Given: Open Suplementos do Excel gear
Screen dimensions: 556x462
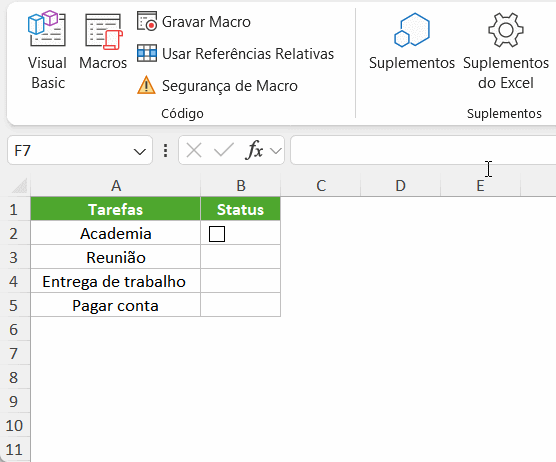Looking at the screenshot, I should click(x=506, y=50).
